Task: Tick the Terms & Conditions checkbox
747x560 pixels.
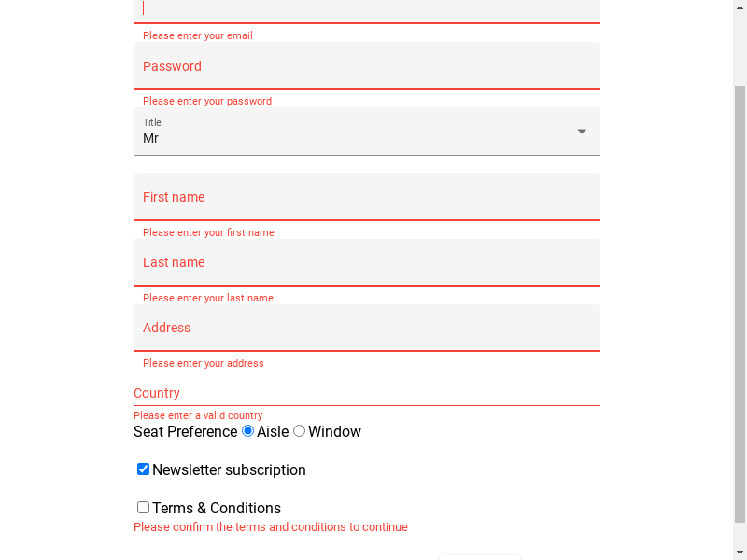Action: pyautogui.click(x=143, y=507)
